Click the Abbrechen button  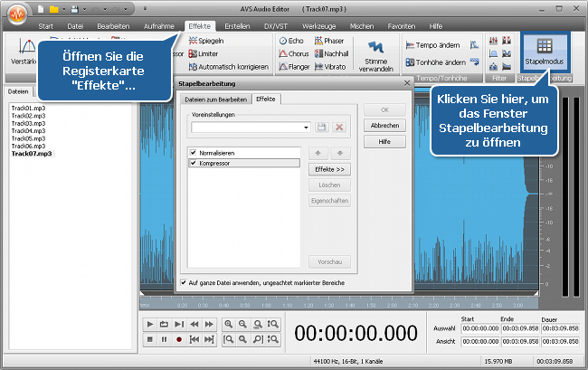click(384, 126)
